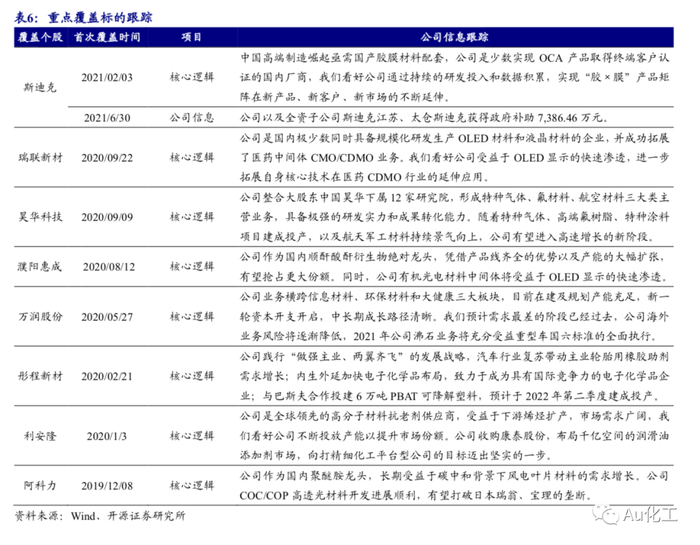Click the line starting '公司整合大股东中国昊华下属12家'

click(x=454, y=197)
